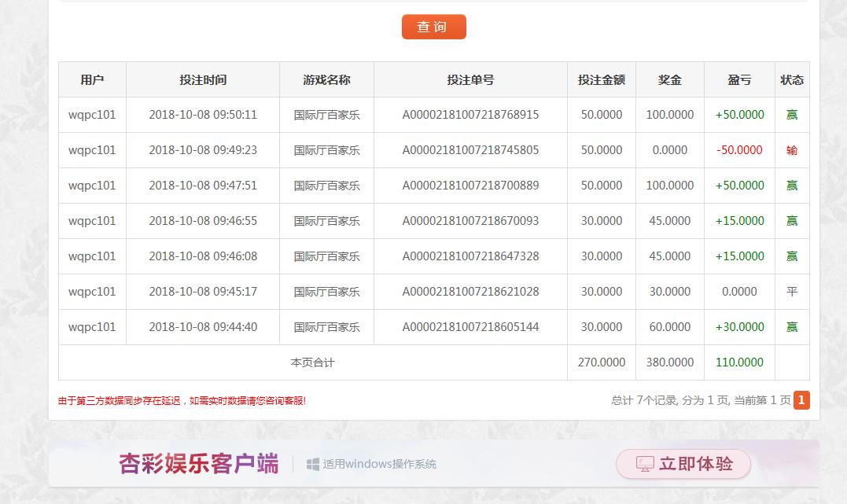Viewport: 847px width, 504px height.
Task: Click the red third-party data delay notice
Action: tap(182, 401)
